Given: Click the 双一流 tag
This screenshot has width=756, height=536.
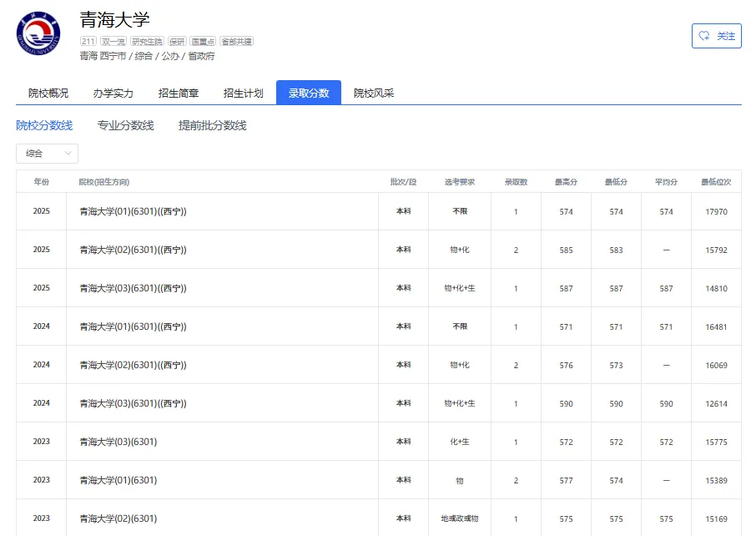Looking at the screenshot, I should point(113,42).
